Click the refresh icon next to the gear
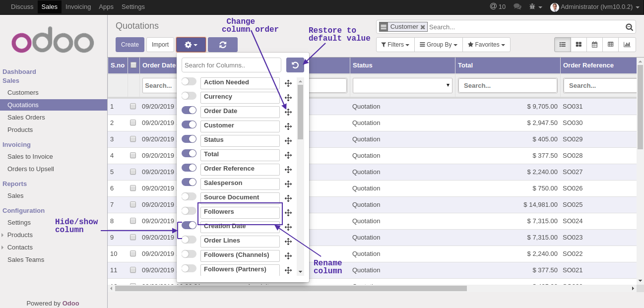The image size is (644, 308). (x=223, y=44)
